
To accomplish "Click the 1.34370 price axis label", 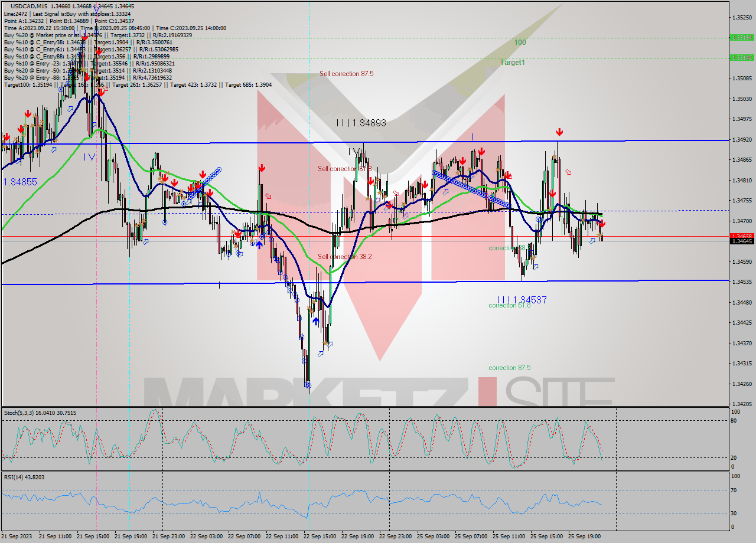I will (741, 343).
